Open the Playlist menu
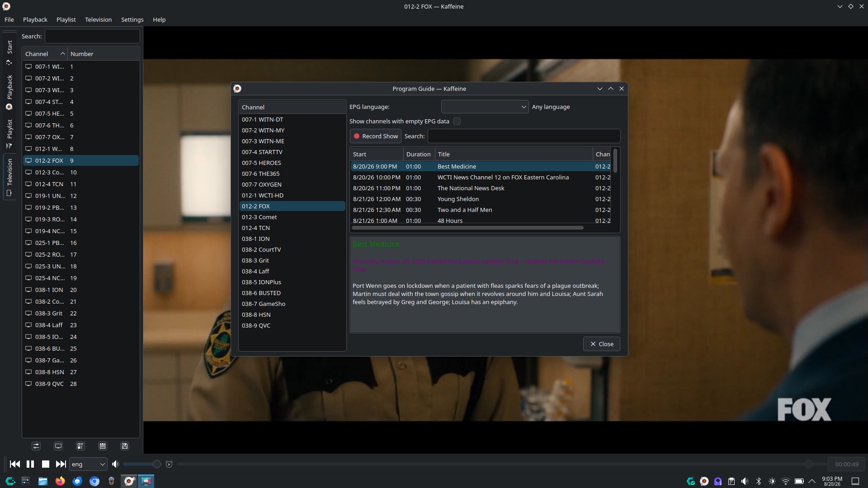The height and width of the screenshot is (488, 868). (66, 19)
